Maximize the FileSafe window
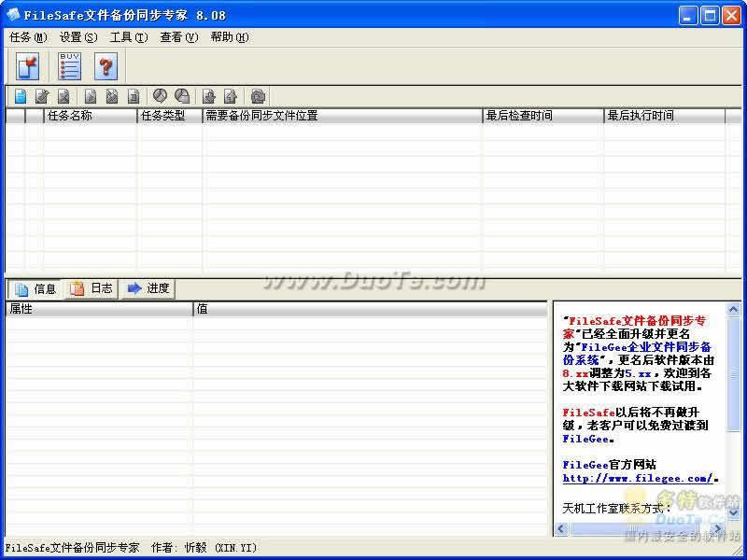The image size is (747, 560). coord(710,15)
